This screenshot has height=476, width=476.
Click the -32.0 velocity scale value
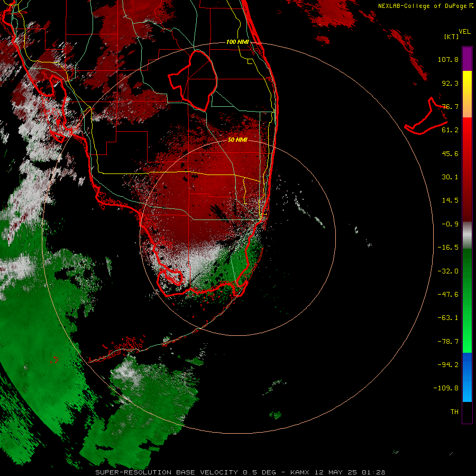pos(448,271)
